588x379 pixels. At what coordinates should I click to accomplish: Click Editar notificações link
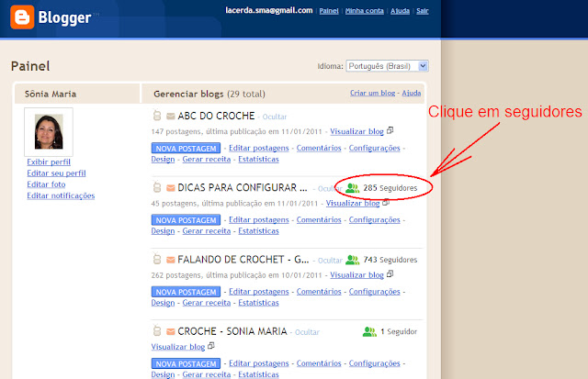(61, 195)
